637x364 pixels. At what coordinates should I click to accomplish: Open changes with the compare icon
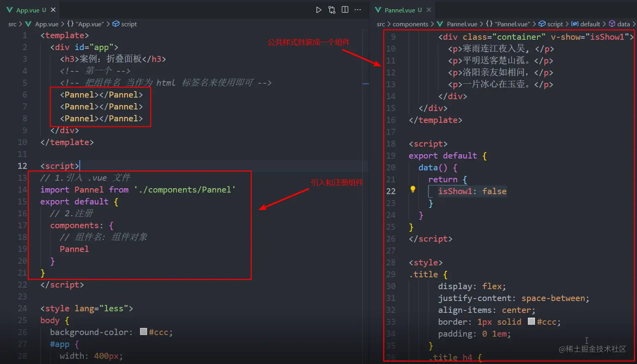pyautogui.click(x=332, y=10)
